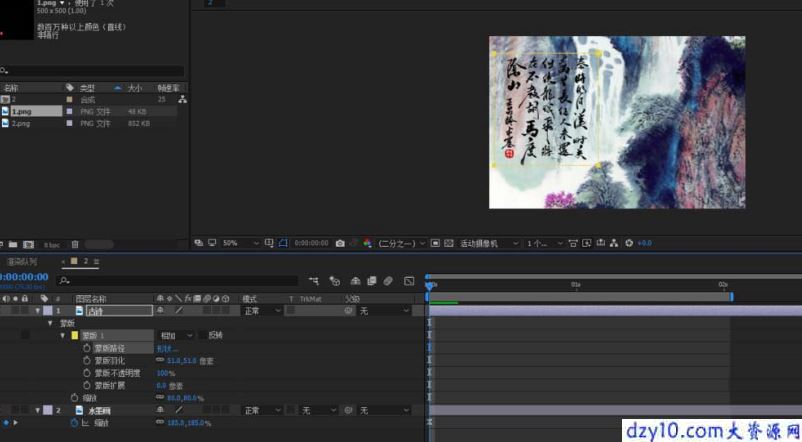The height and width of the screenshot is (442, 802).
Task: Open blending mode dropdown for layer 1
Action: 262,311
